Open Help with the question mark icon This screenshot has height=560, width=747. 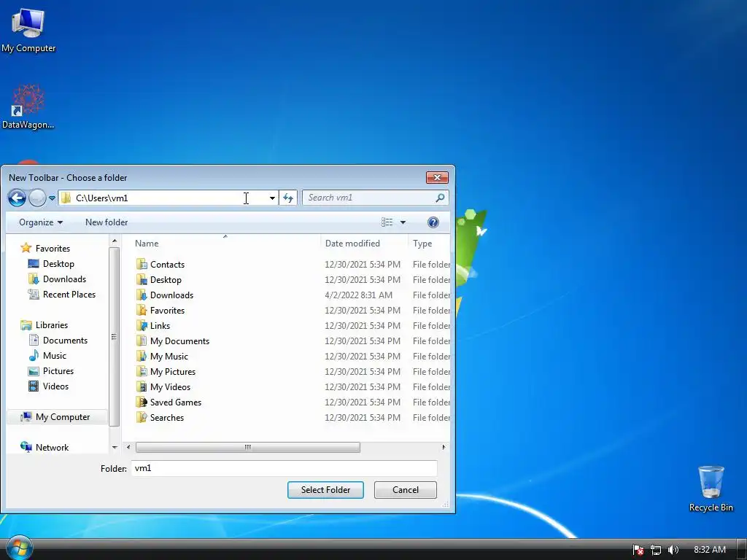(x=433, y=222)
